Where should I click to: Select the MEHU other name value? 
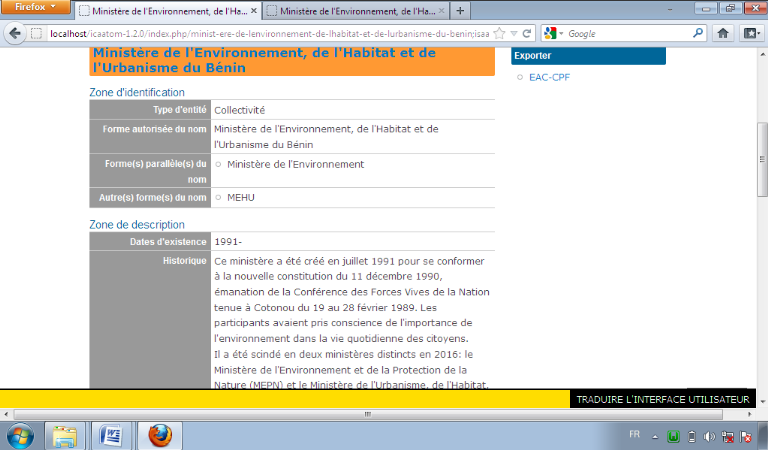coord(240,197)
